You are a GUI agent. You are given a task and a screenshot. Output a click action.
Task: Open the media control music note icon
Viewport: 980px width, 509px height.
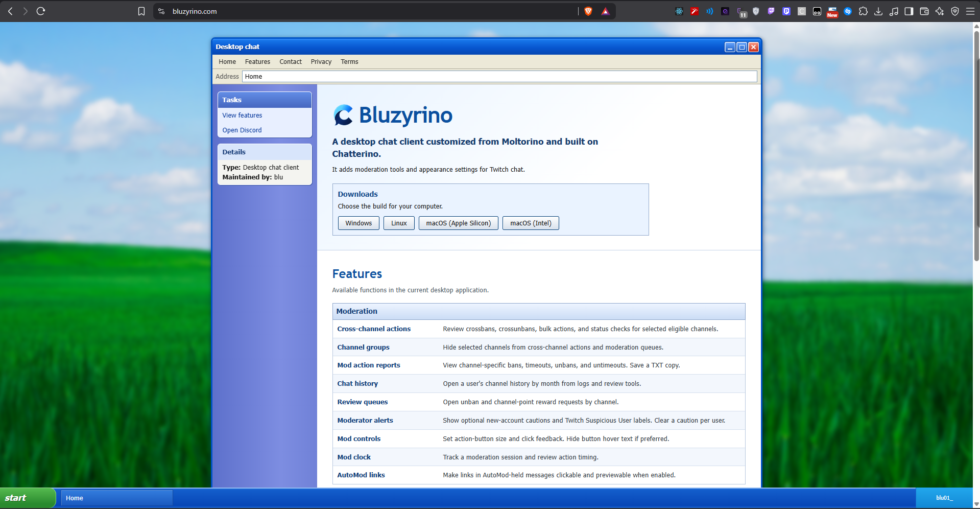894,11
